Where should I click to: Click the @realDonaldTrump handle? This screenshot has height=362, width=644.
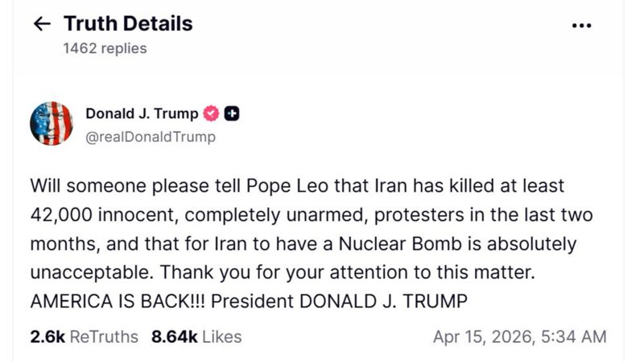click(x=151, y=137)
